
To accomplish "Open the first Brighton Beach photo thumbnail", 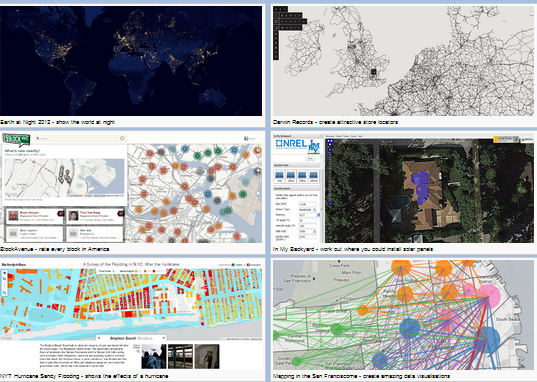I will pos(154,356).
